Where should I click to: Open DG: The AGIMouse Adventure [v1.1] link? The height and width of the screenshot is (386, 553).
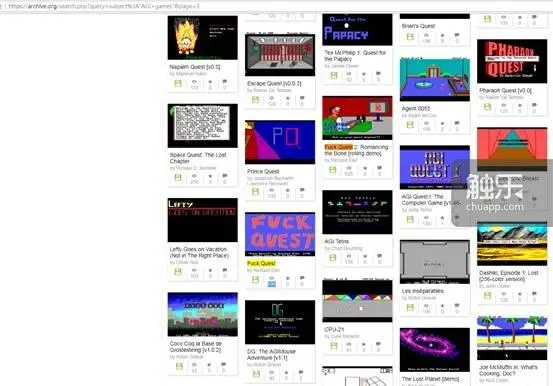(x=271, y=354)
